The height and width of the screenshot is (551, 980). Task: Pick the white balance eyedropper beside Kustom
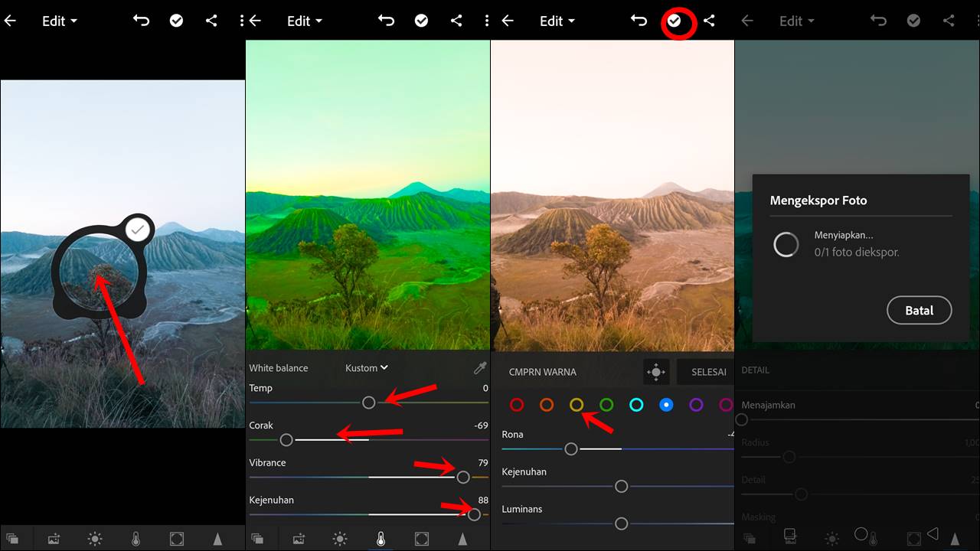coord(480,368)
